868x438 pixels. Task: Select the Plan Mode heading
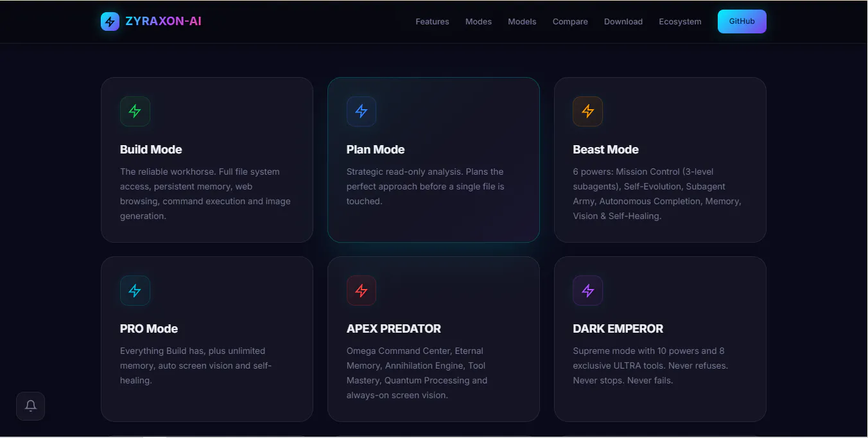376,150
